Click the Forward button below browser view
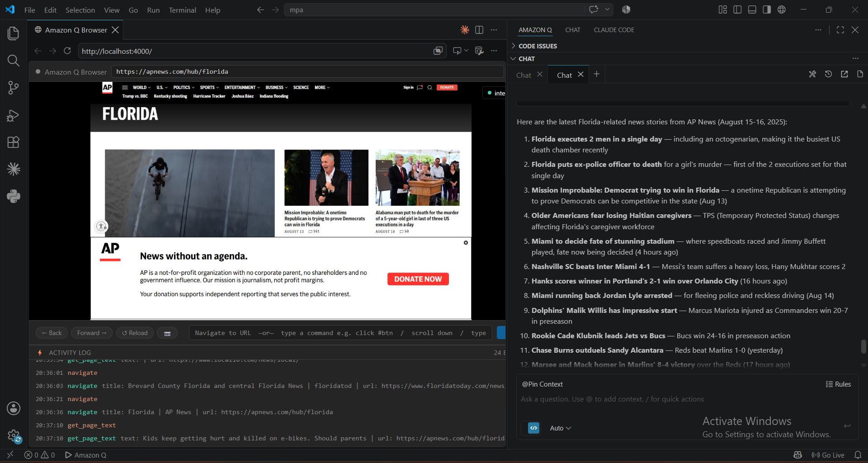This screenshot has height=463, width=868. (x=92, y=333)
